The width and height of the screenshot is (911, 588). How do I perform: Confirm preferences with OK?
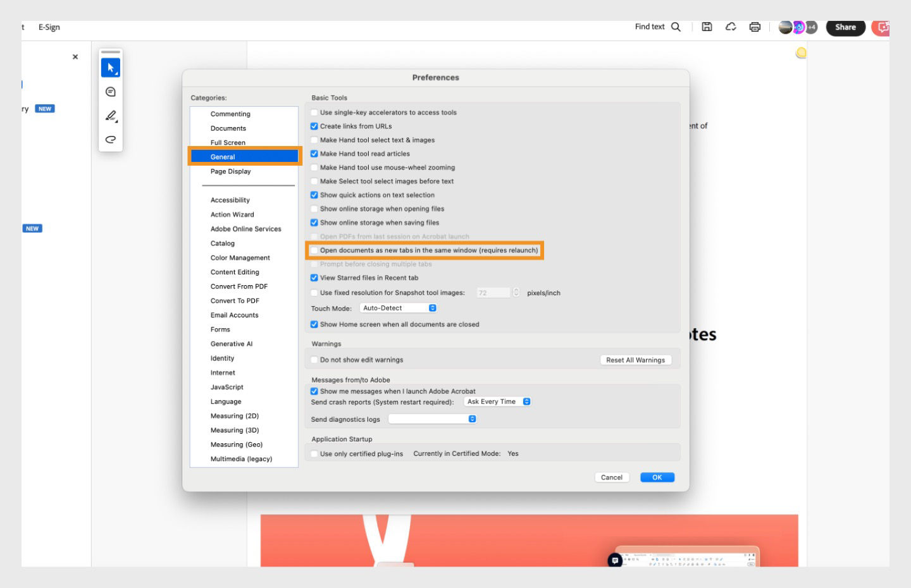(x=657, y=477)
